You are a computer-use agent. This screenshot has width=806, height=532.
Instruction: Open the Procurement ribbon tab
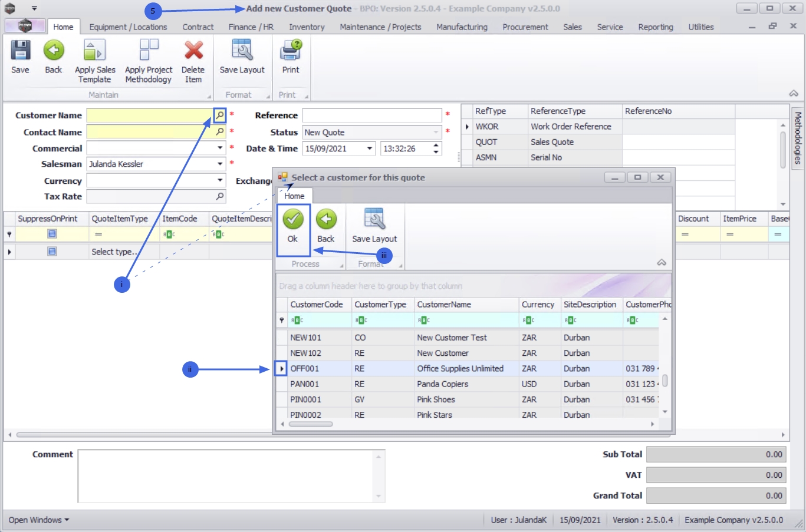tap(525, 27)
